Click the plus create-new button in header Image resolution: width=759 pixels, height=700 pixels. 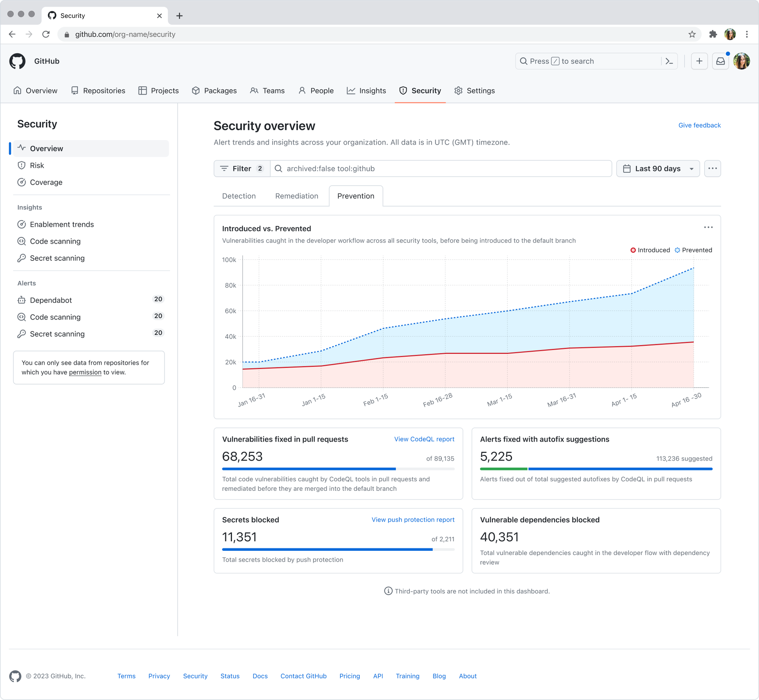(699, 61)
